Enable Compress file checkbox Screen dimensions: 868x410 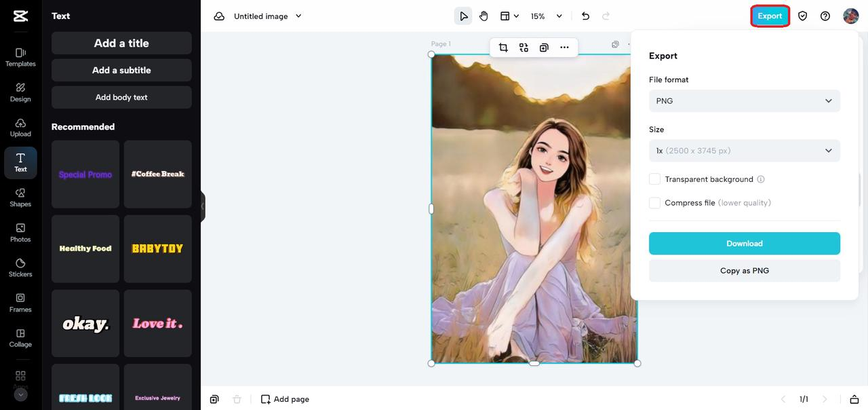coord(654,203)
